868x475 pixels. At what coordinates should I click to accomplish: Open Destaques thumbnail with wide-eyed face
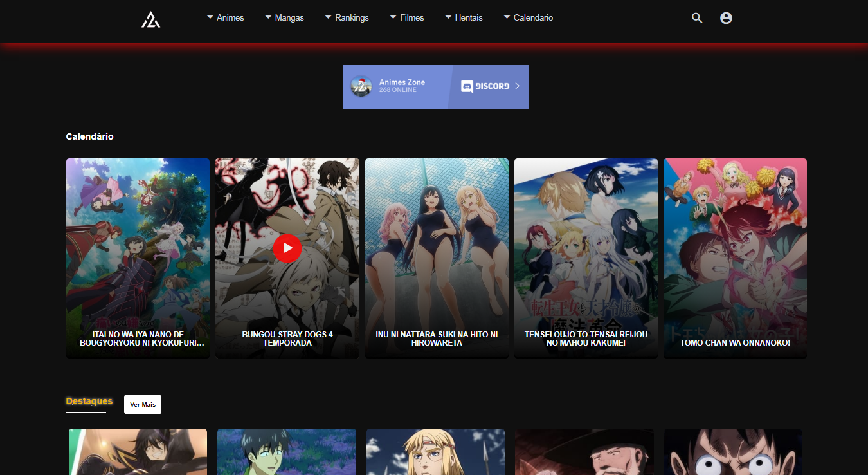tap(733, 452)
